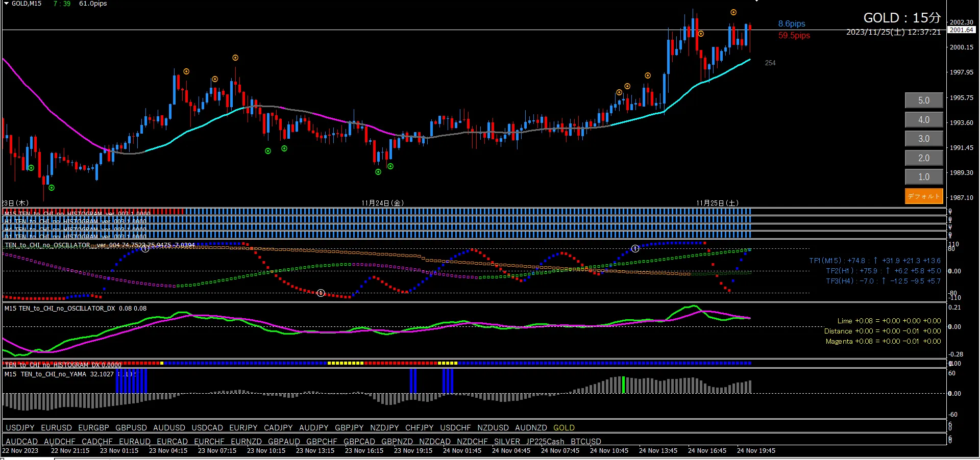Screen dimensions: 980x460
Task: Choose CADJPY from the symbol list
Action: (279, 428)
